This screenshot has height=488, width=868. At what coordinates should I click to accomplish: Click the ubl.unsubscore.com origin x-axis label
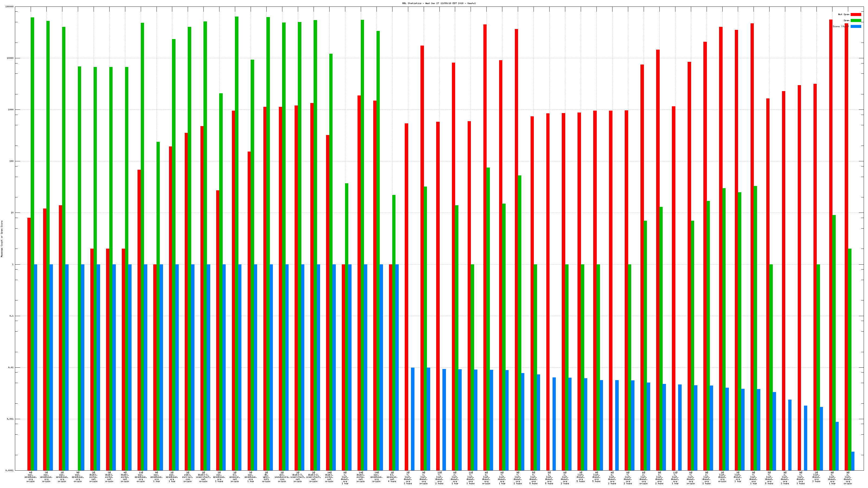pyautogui.click(x=282, y=477)
